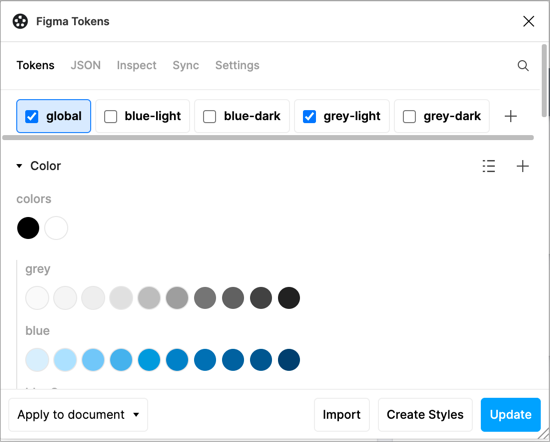550x442 pixels.
Task: Collapse the Color section triangle
Action: (x=19, y=166)
